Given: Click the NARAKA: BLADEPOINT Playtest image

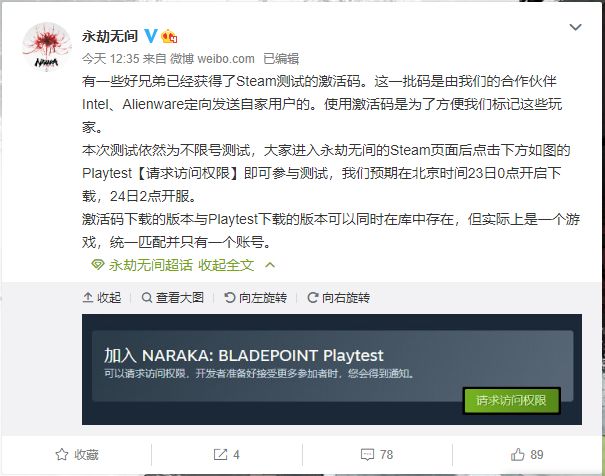Looking at the screenshot, I should pos(332,369).
